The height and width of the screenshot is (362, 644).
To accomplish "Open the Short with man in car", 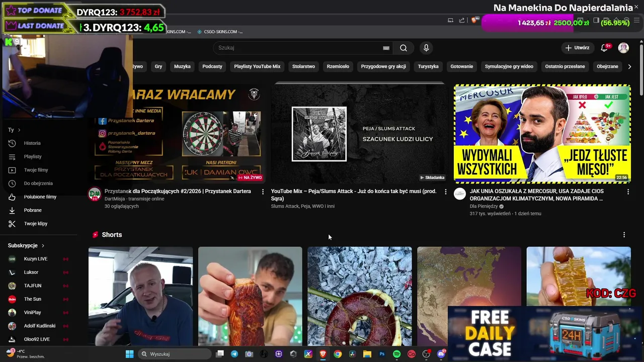I will click(140, 296).
